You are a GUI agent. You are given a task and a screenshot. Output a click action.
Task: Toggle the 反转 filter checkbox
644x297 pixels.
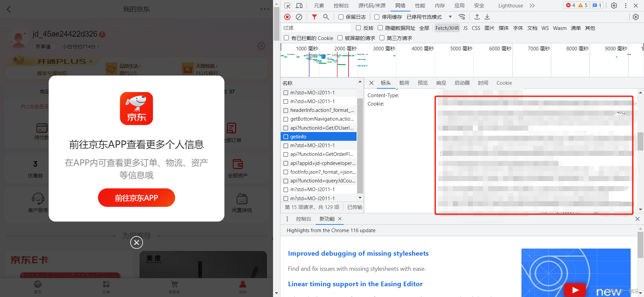click(358, 28)
